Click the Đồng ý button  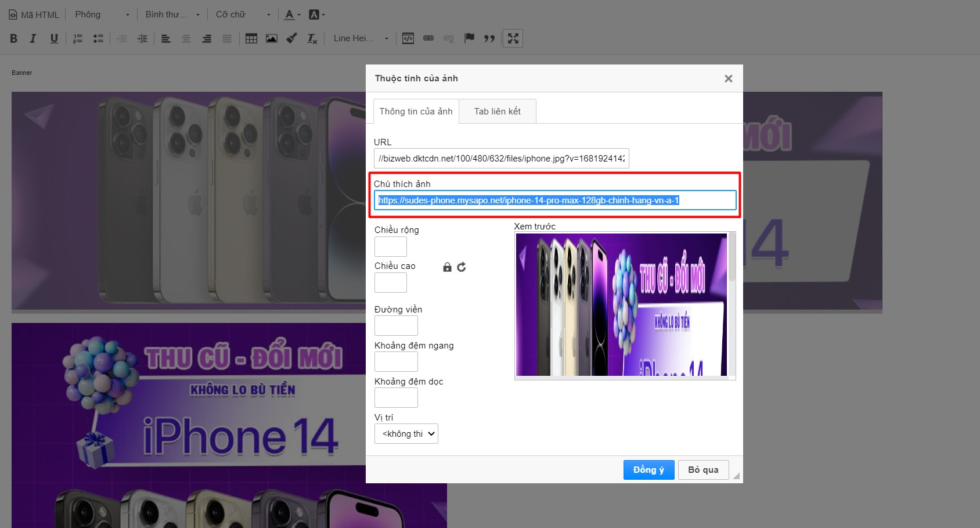coord(649,470)
